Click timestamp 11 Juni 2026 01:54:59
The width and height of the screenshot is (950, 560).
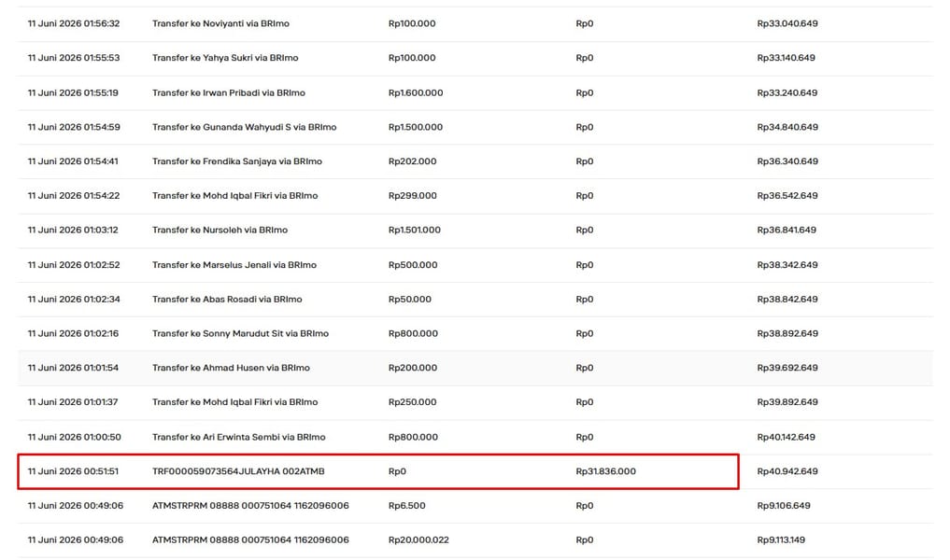coord(73,127)
